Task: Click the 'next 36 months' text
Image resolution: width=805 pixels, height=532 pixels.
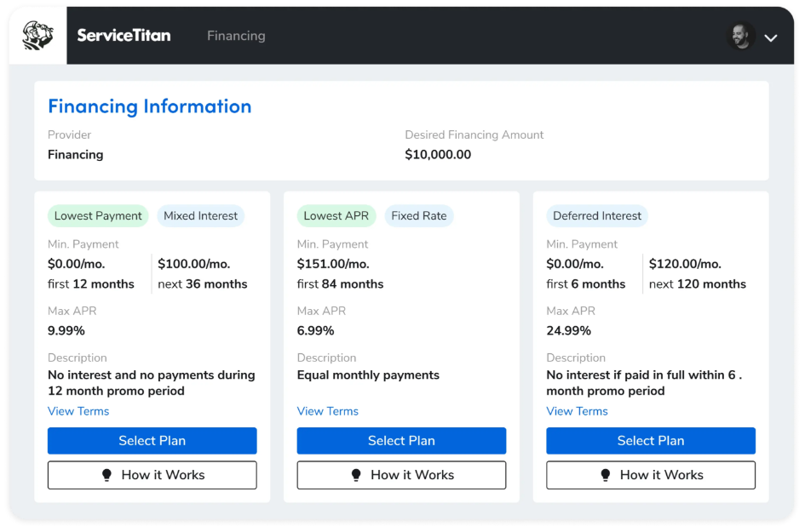Action: tap(202, 283)
